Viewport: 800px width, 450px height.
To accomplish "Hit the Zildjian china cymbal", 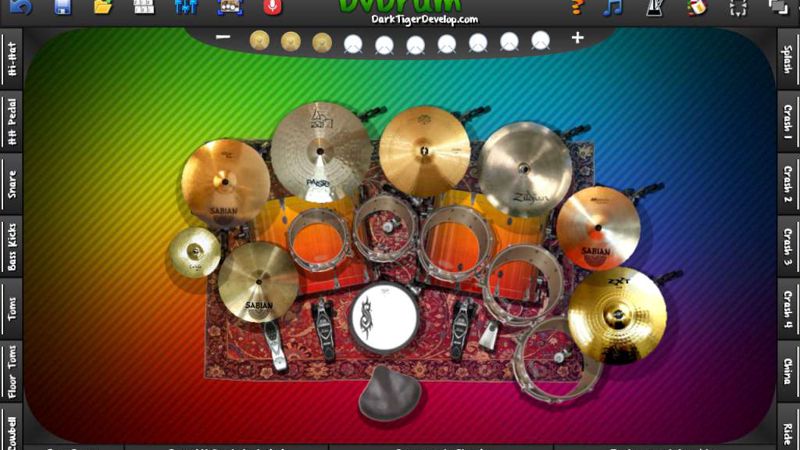I will tap(525, 169).
